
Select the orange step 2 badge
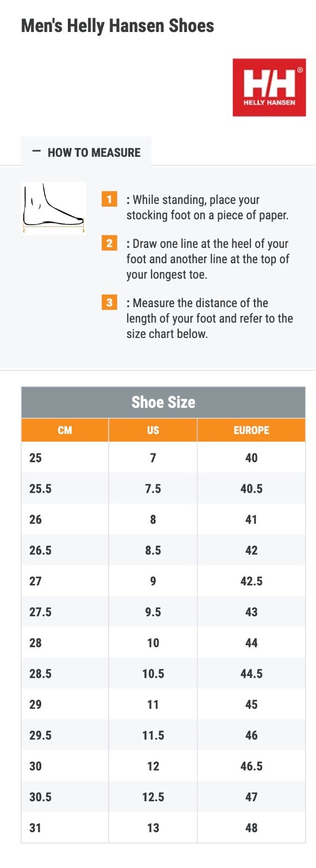pos(109,244)
